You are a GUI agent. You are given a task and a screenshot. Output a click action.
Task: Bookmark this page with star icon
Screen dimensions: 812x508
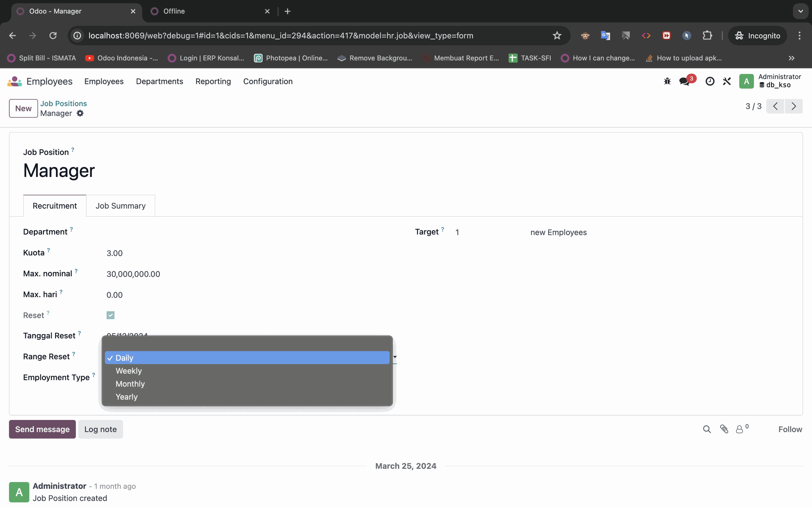[557, 36]
